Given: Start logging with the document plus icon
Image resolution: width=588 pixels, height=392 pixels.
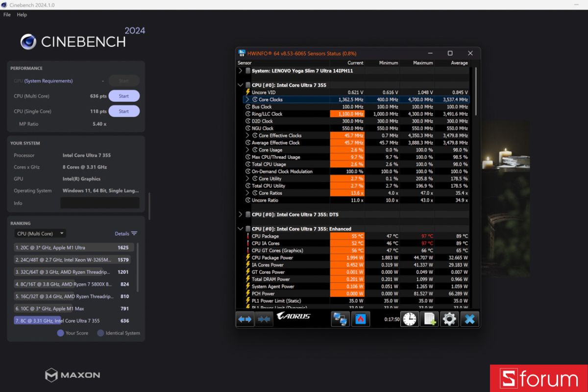Looking at the screenshot, I should pyautogui.click(x=430, y=319).
